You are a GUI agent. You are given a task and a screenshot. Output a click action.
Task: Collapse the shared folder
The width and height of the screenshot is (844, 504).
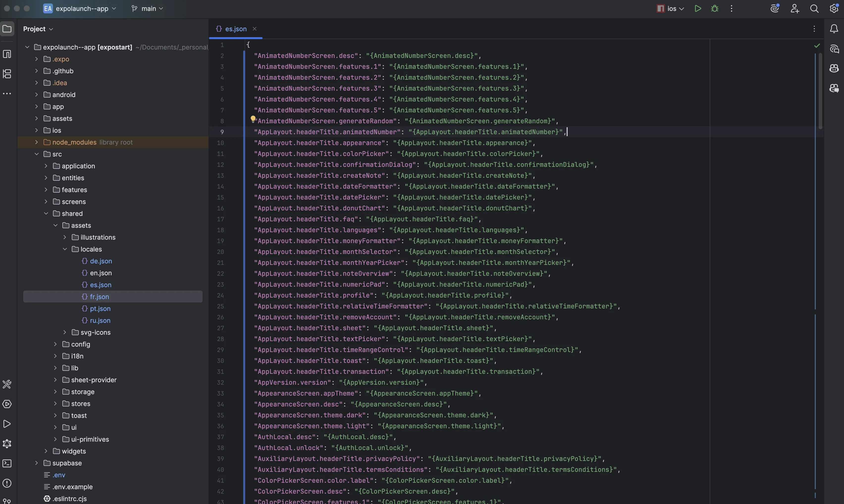tap(46, 214)
